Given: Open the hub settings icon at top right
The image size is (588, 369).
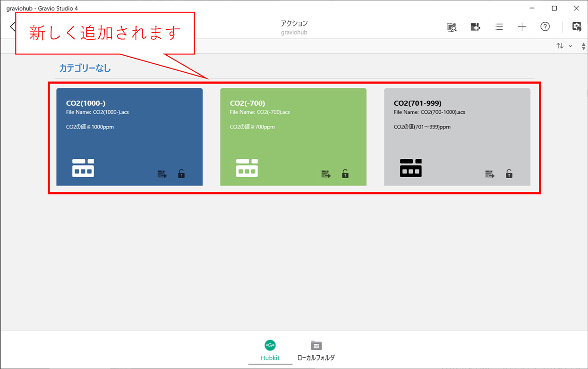Looking at the screenshot, I should pyautogui.click(x=577, y=27).
